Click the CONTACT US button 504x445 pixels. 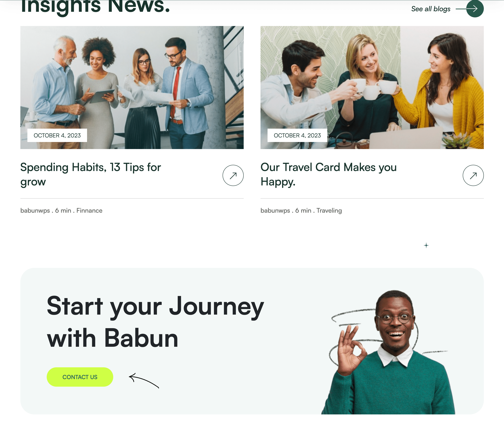[80, 377]
